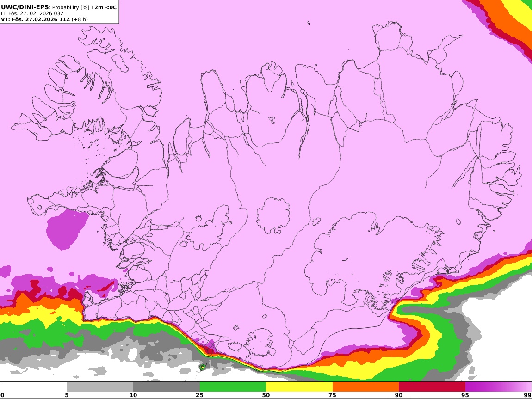Click the '(+8 h)' forecast offset text

pyautogui.click(x=80, y=19)
